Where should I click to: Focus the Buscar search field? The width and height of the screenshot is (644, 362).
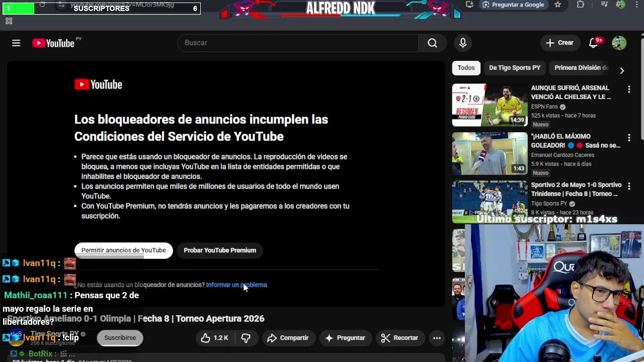298,43
